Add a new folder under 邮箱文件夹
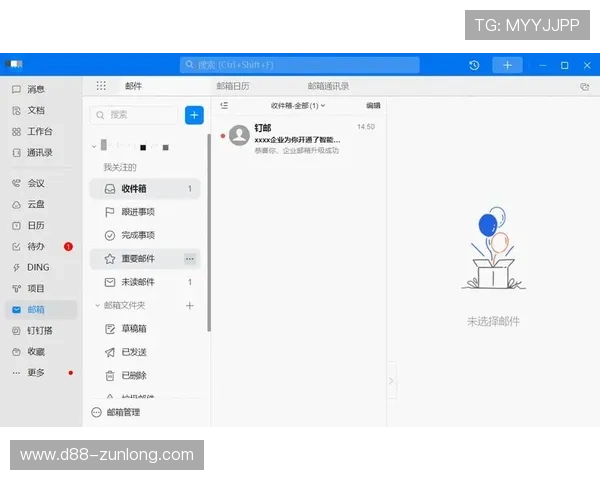The width and height of the screenshot is (600, 480). click(x=190, y=305)
